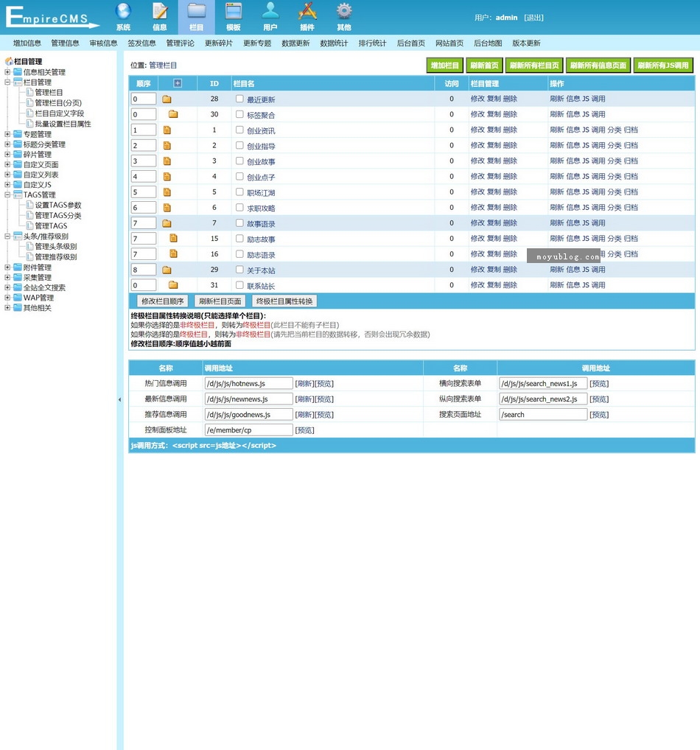The width and height of the screenshot is (700, 750).
Task: Tick the 励志故事 checkbox
Action: point(239,238)
